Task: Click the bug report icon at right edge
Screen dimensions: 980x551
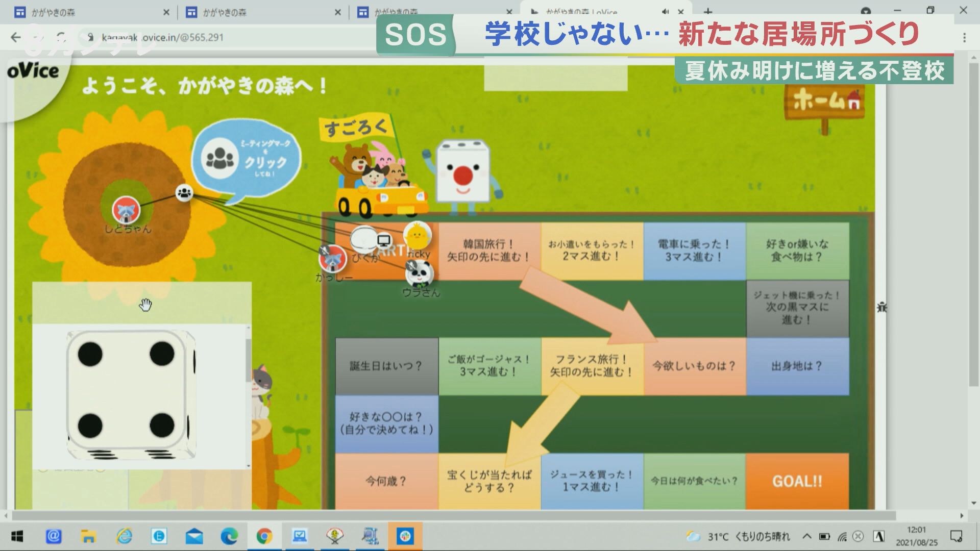Action: [881, 307]
